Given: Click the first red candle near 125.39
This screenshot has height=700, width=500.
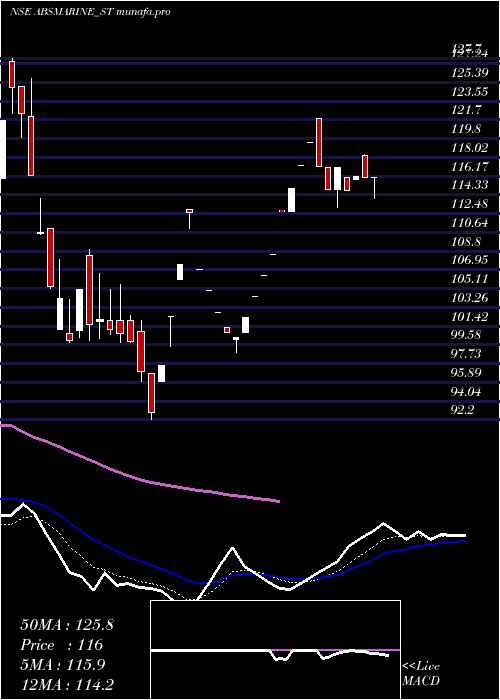Looking at the screenshot, I should tap(12, 74).
